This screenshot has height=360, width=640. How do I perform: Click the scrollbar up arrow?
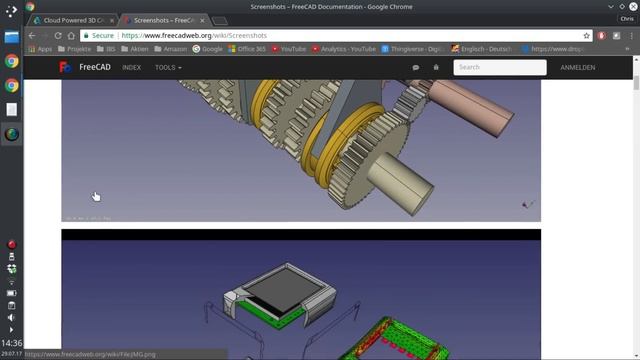coord(636,60)
